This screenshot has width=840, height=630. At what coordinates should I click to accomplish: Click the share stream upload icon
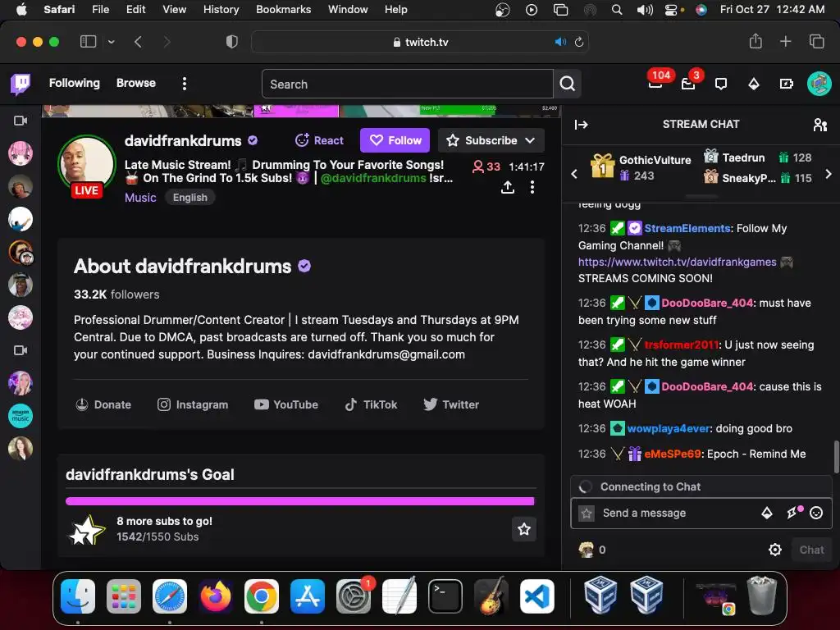pyautogui.click(x=507, y=187)
